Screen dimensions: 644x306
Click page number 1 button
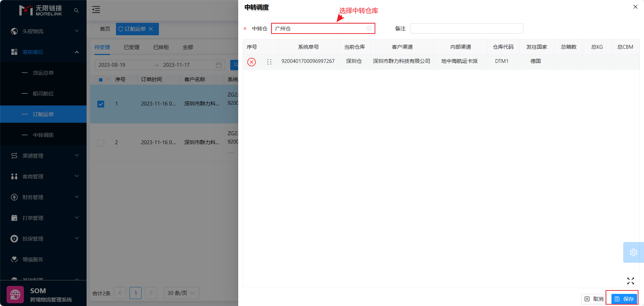coord(135,293)
